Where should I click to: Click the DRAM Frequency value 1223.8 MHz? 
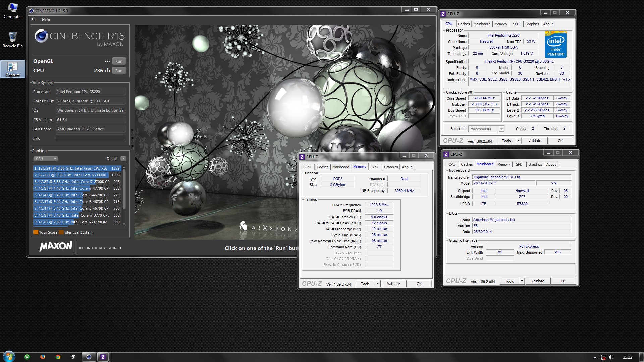point(379,205)
